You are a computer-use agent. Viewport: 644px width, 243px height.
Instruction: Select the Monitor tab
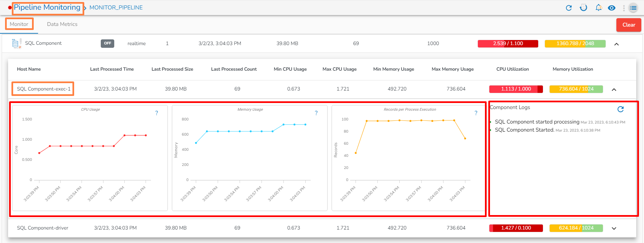click(x=19, y=24)
